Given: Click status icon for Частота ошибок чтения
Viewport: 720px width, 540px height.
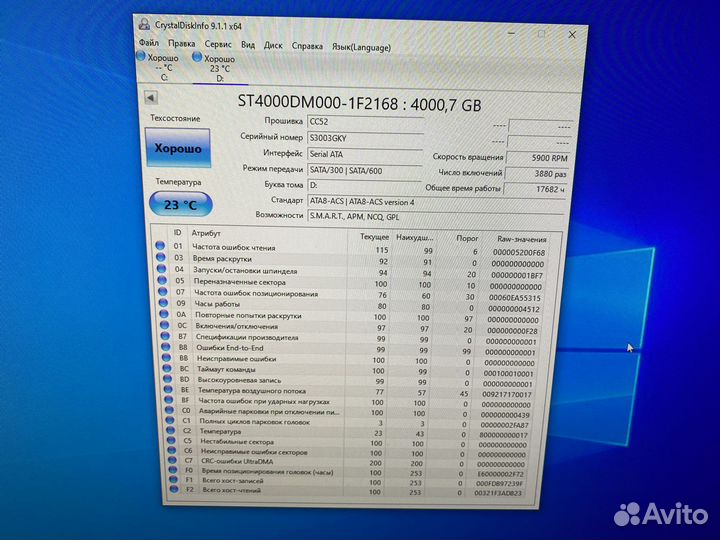Looking at the screenshot, I should coord(160,246).
